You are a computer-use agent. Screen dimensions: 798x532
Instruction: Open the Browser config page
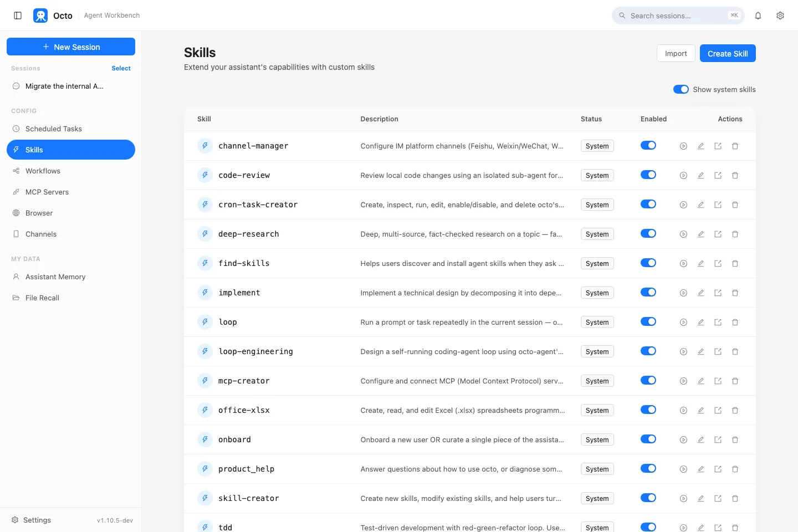(x=71, y=213)
